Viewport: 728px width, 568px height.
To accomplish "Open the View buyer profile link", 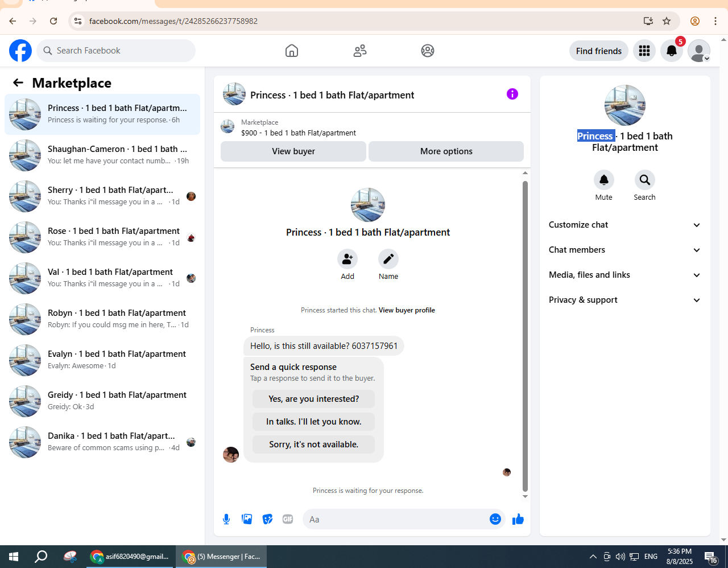I will pyautogui.click(x=407, y=310).
